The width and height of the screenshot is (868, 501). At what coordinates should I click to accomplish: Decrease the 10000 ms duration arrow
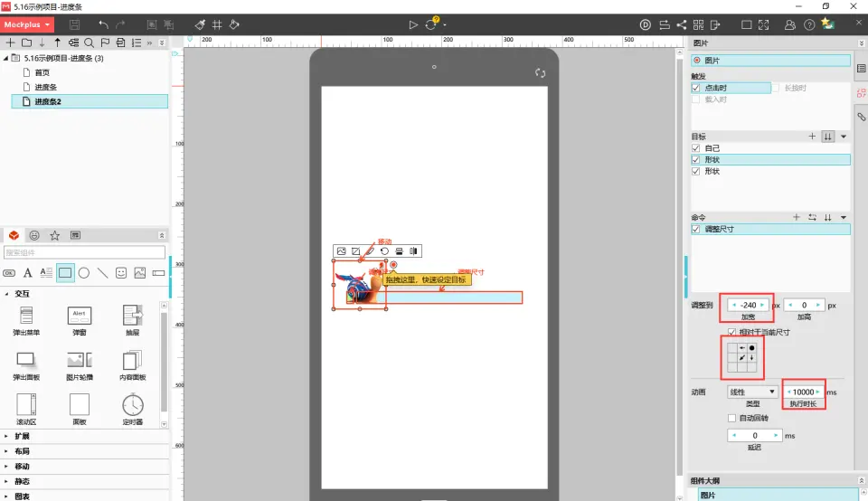788,392
